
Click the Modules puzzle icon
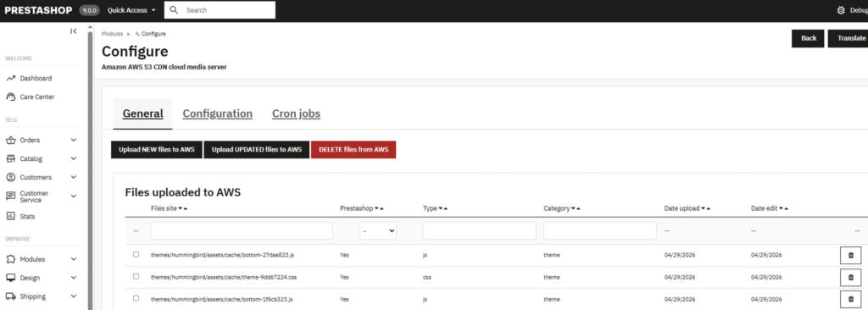10,259
